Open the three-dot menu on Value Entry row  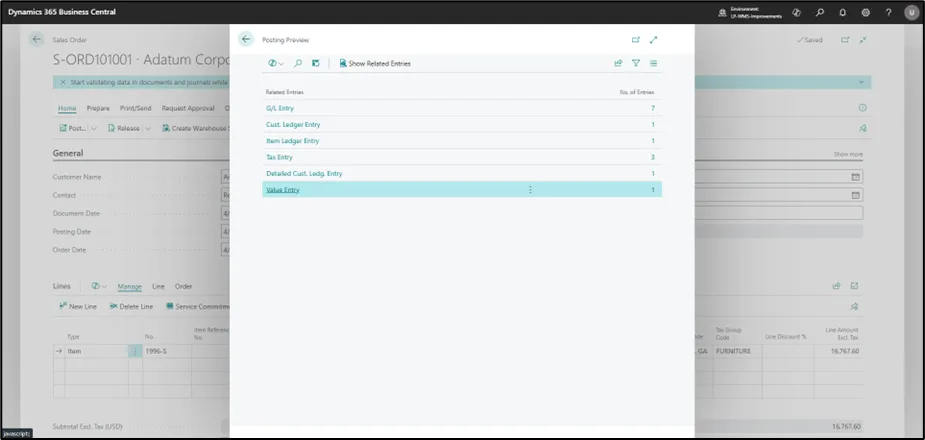coord(530,190)
